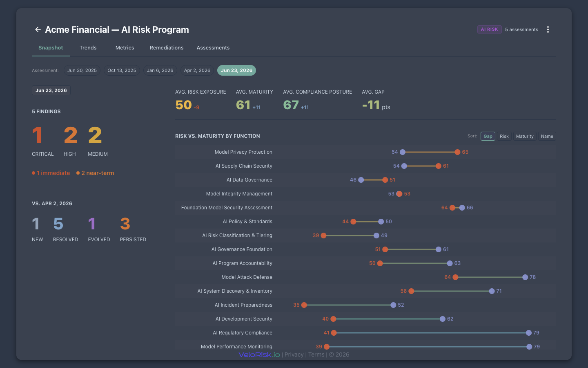
Task: Select the Jan 6, 2026 assessment
Action: 160,70
